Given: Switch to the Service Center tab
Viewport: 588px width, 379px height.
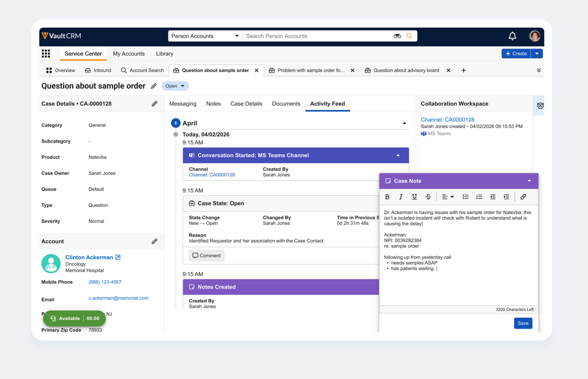Looking at the screenshot, I should coord(83,54).
